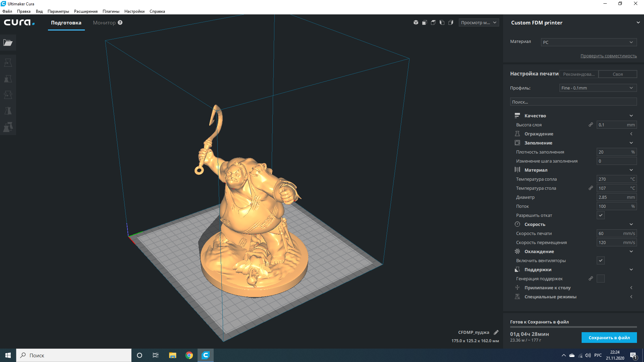The height and width of the screenshot is (362, 644).
Task: Collapse the Поддержки section chevron
Action: [x=631, y=269]
